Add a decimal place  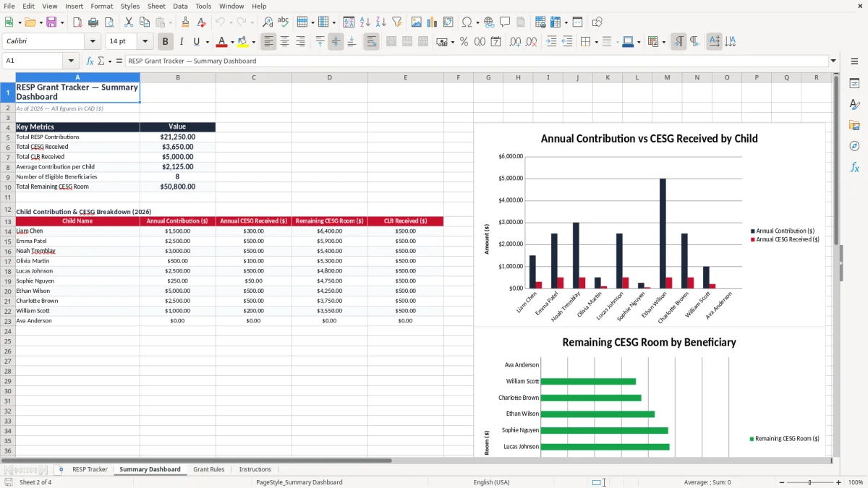515,42
